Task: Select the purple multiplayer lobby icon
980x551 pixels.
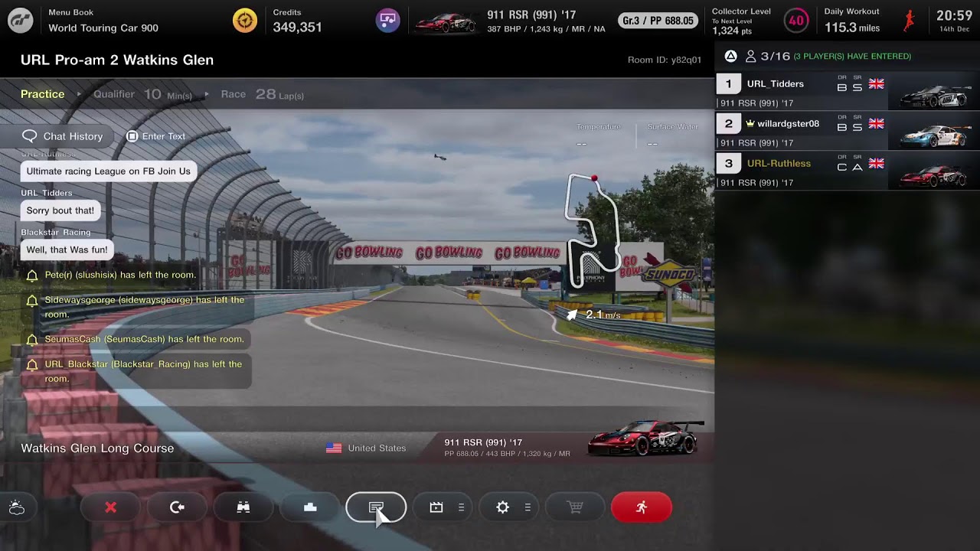Action: pyautogui.click(x=388, y=21)
